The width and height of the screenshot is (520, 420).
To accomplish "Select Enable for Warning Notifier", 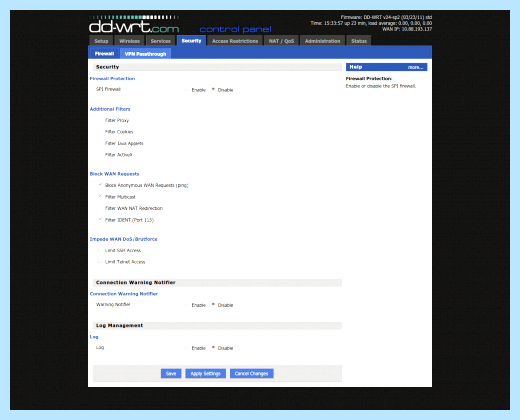I will (x=187, y=305).
